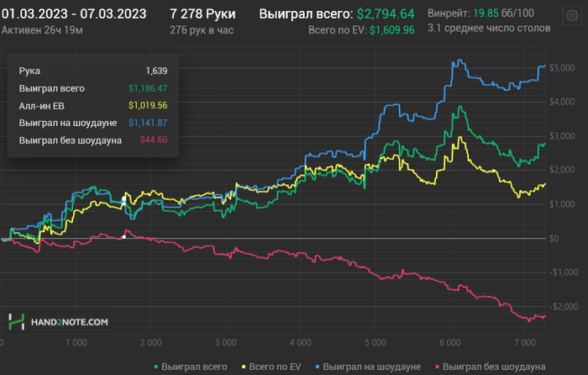
Task: Click tooltip hand number 1,639
Action: (156, 71)
